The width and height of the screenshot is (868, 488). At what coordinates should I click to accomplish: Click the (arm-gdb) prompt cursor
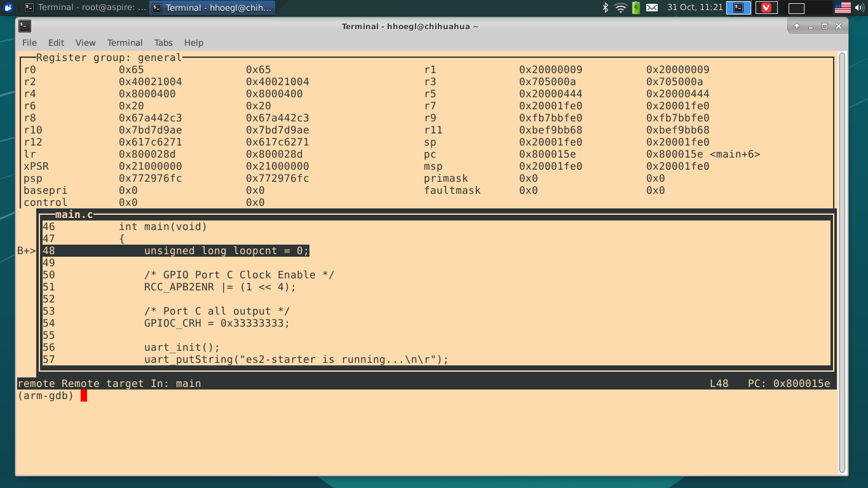pos(84,396)
